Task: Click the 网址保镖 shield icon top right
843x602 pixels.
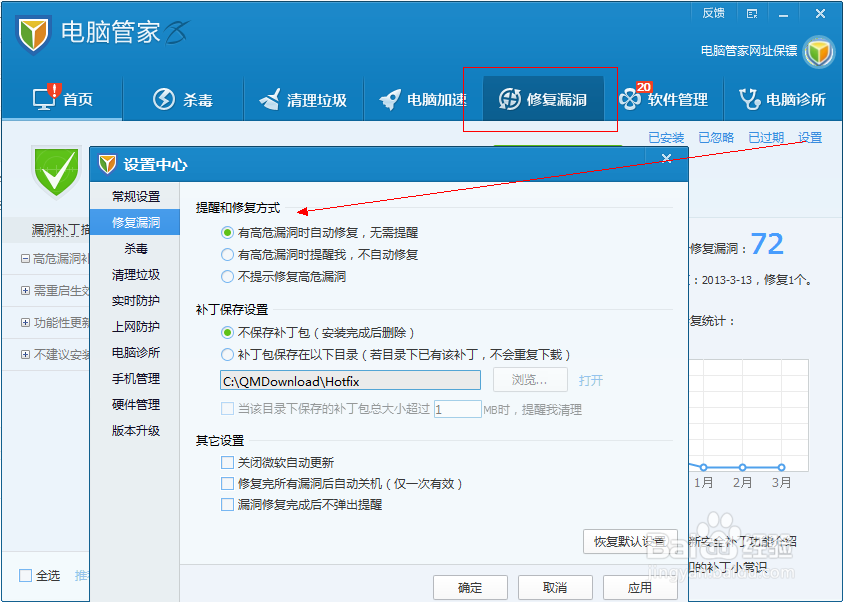Action: tap(818, 50)
